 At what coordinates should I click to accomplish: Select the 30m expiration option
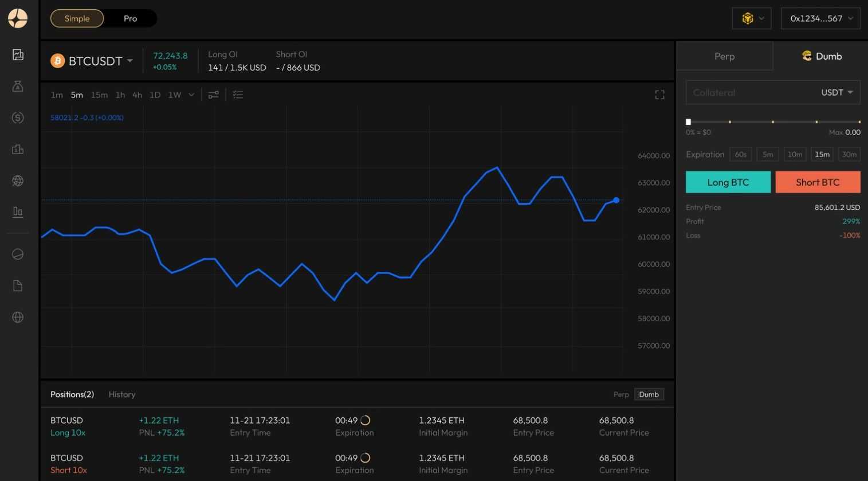849,154
